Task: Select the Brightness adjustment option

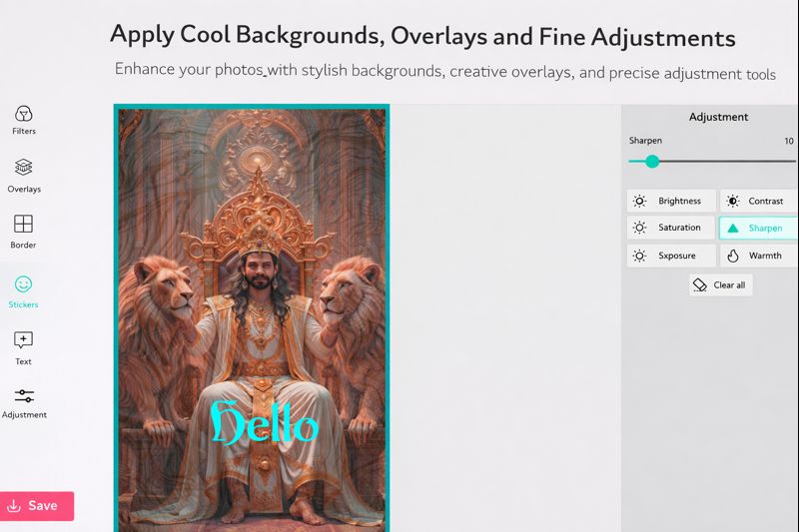Action: coord(671,201)
